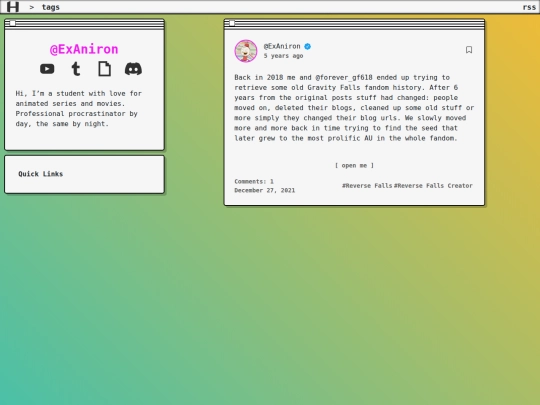Click the @forever_gf618 mention
Image resolution: width=540 pixels, height=405 pixels.
click(344, 77)
